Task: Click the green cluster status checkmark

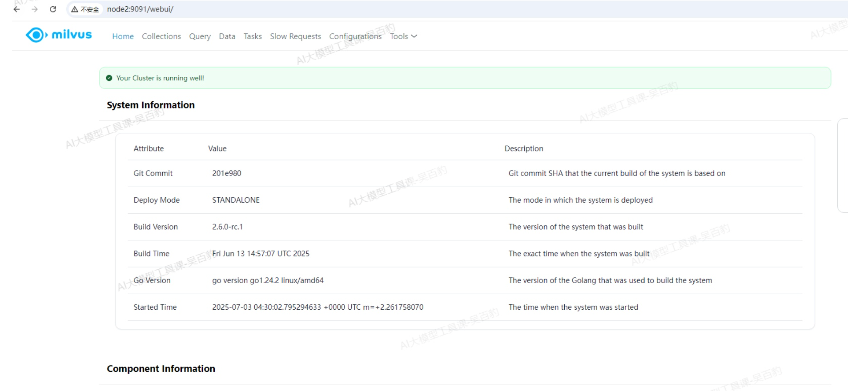Action: click(109, 78)
